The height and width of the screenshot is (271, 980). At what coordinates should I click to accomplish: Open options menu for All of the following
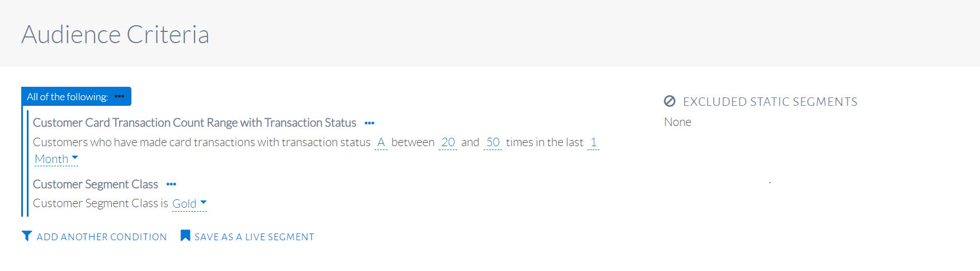[x=119, y=97]
